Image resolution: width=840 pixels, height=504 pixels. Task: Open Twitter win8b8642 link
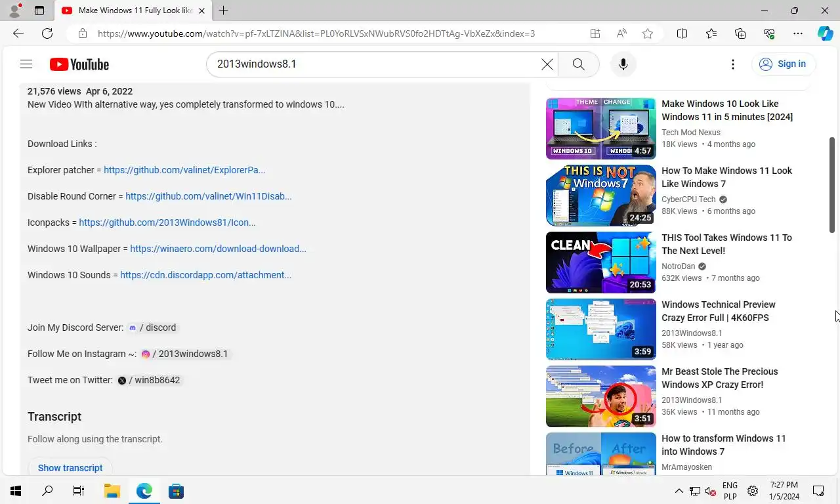pyautogui.click(x=148, y=380)
